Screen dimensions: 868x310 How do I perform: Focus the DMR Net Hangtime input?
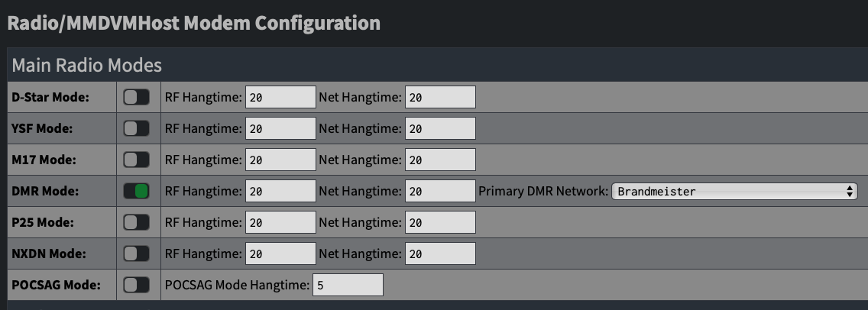click(440, 191)
